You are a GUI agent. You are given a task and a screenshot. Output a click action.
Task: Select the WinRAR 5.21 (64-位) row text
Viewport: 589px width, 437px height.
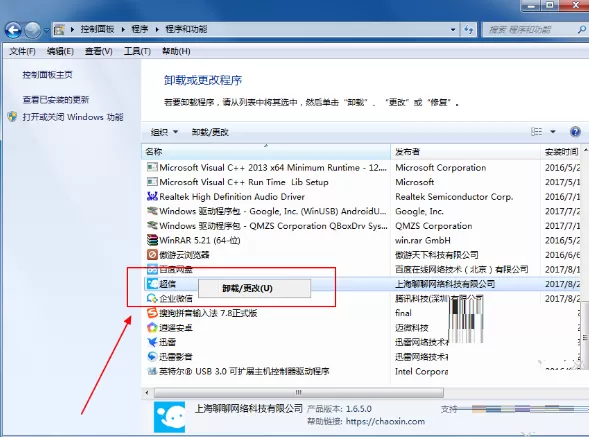coord(200,240)
